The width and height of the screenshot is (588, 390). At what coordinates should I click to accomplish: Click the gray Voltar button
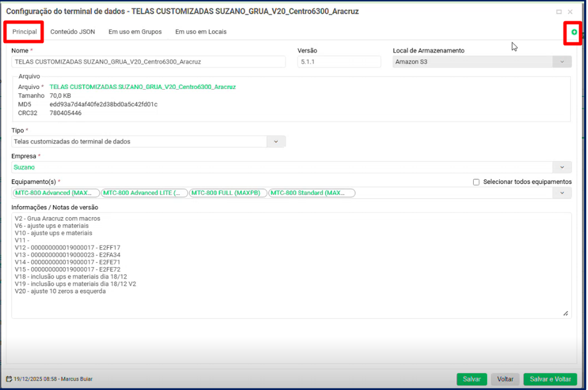[x=505, y=379]
